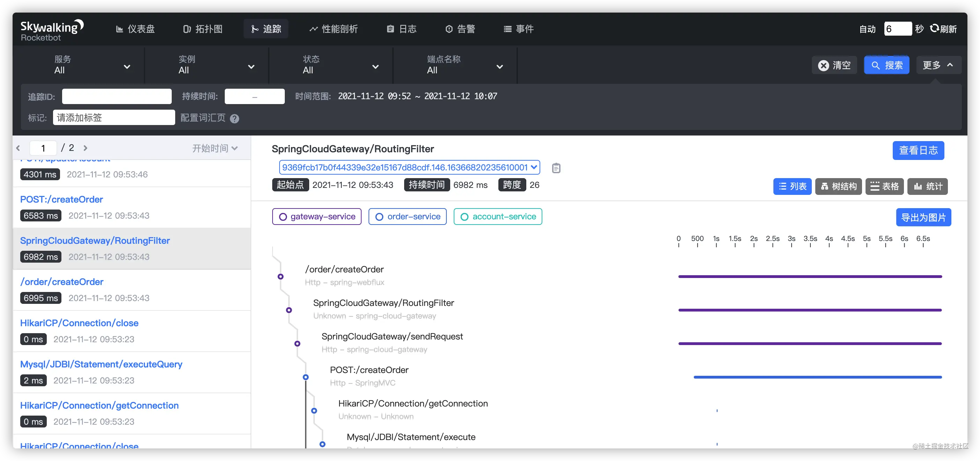Click the 查看日志 view logs button
The height and width of the screenshot is (461, 980).
pyautogui.click(x=918, y=151)
